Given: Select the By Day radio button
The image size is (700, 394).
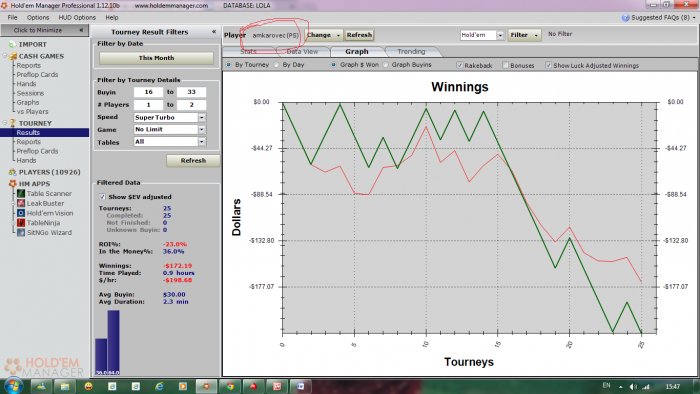Looking at the screenshot, I should click(276, 65).
